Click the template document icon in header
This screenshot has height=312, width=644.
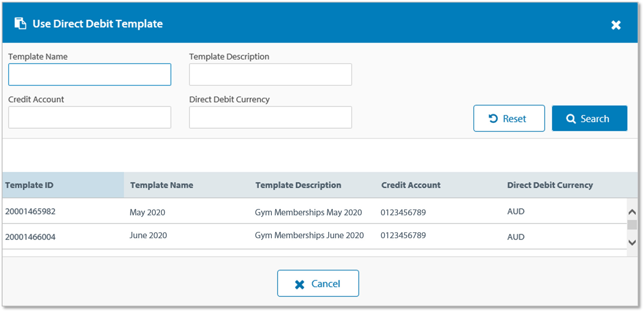(x=20, y=23)
